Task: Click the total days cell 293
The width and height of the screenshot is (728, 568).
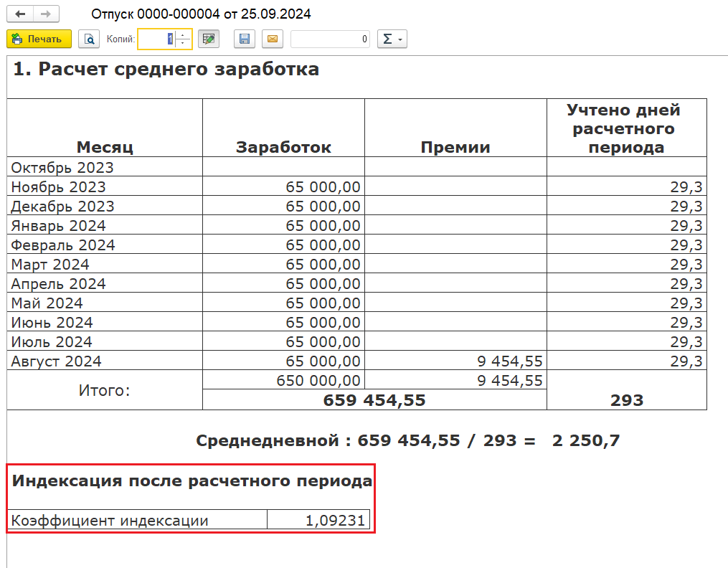Action: 626,400
